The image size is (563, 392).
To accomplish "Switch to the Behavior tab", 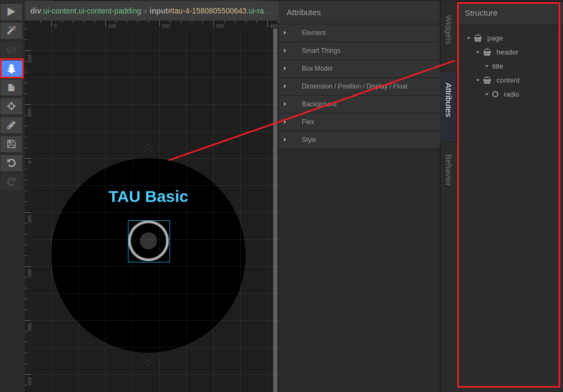I will point(448,170).
